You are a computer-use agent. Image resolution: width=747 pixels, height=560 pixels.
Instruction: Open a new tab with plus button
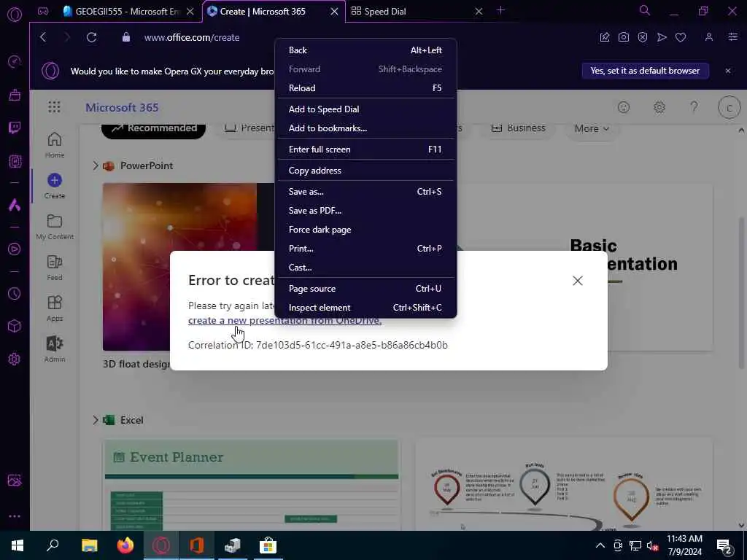(500, 10)
